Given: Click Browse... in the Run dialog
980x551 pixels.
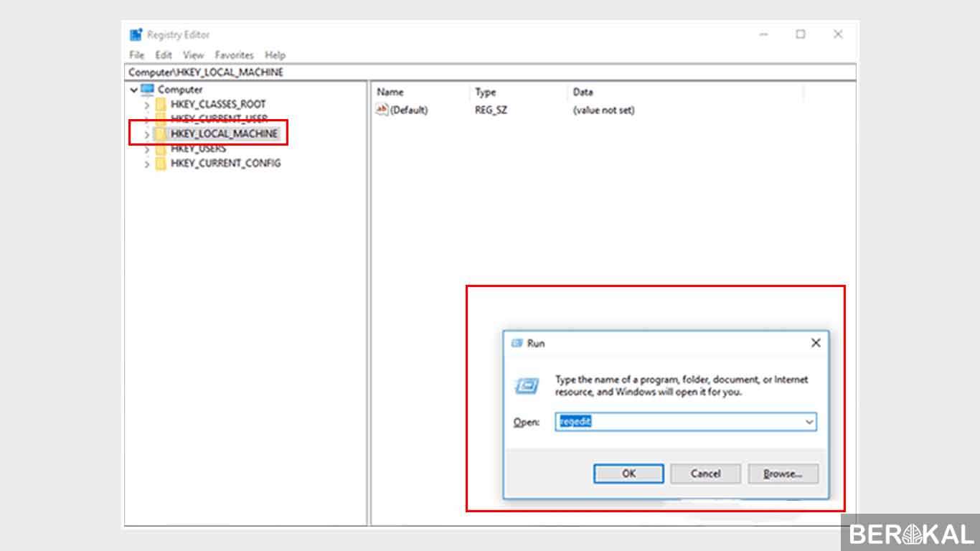Looking at the screenshot, I should coord(783,474).
